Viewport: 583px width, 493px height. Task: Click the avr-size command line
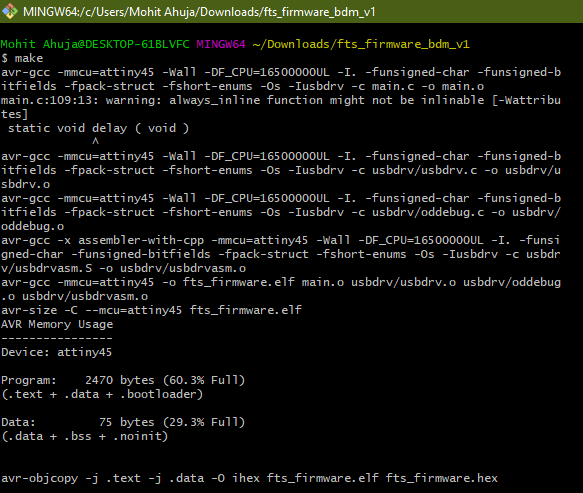pyautogui.click(x=151, y=310)
